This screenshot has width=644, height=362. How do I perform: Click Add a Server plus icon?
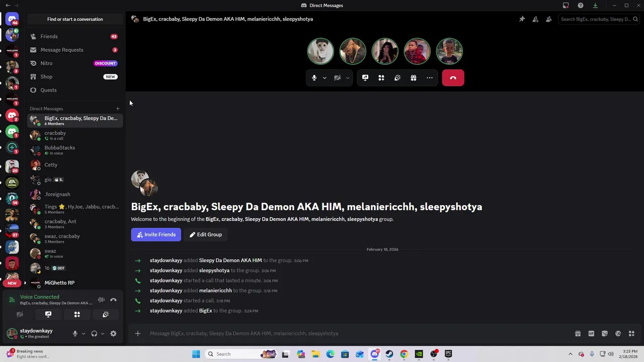coord(12,148)
